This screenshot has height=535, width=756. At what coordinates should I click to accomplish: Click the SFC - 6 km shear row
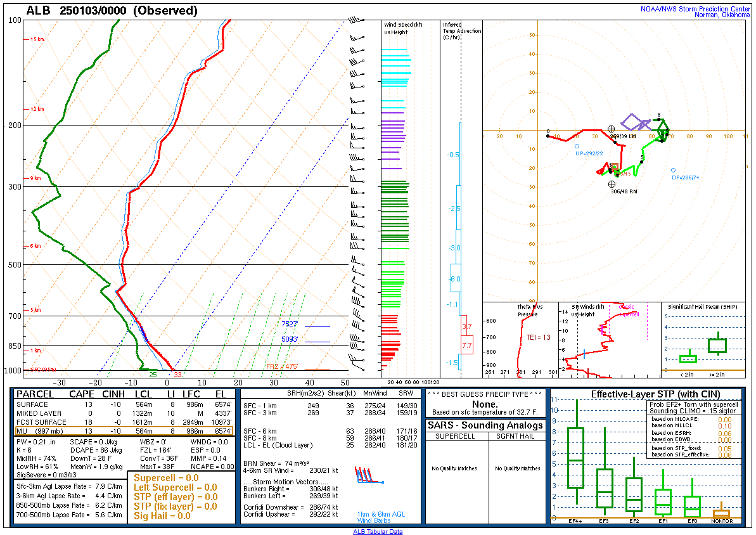pos(330,431)
